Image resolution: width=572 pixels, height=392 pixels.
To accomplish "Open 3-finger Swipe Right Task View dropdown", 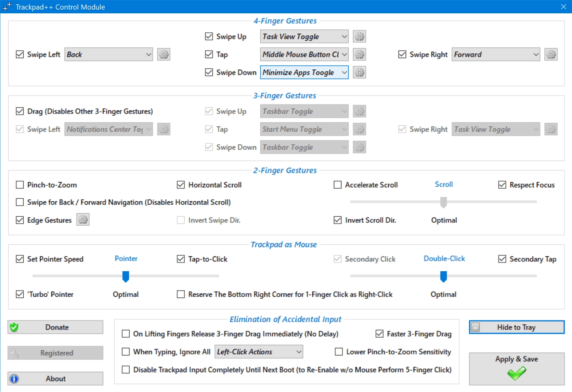I will (x=496, y=129).
